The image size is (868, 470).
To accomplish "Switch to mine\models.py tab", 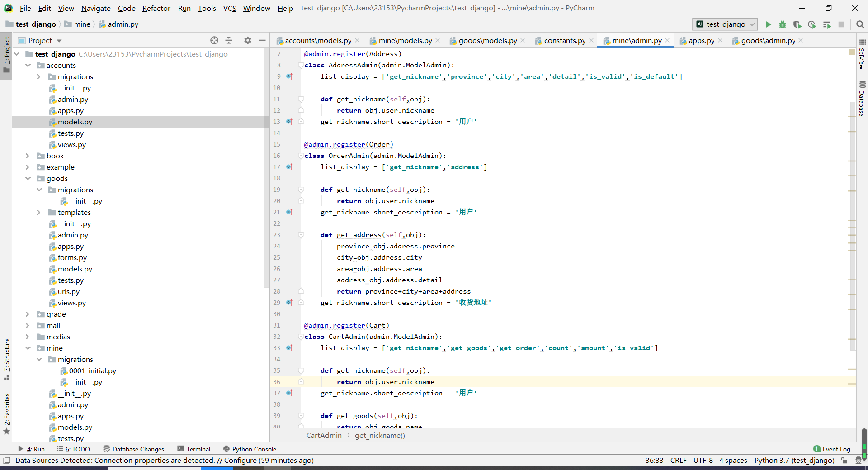I will 405,40.
